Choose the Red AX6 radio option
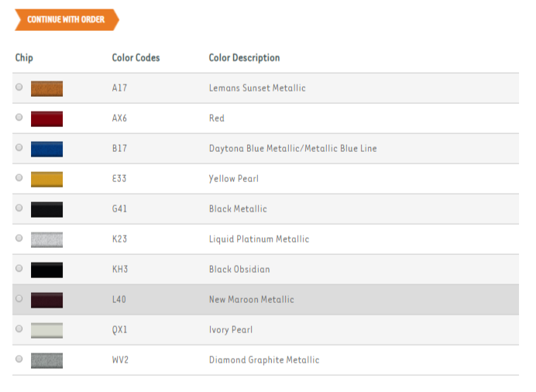Image resolution: width=536 pixels, height=392 pixels. tap(19, 118)
